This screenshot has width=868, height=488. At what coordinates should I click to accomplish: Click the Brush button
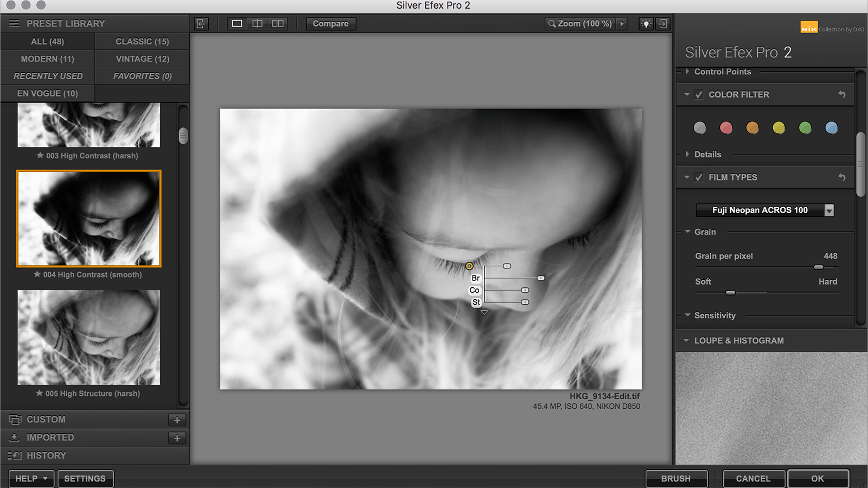click(x=676, y=479)
